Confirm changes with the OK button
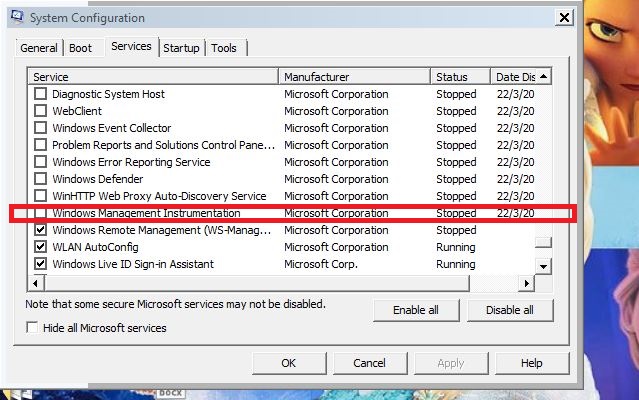Image resolution: width=639 pixels, height=400 pixels. [289, 363]
